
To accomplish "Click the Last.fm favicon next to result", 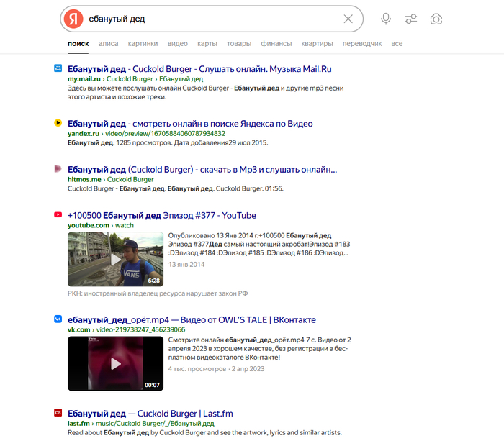I will point(58,413).
